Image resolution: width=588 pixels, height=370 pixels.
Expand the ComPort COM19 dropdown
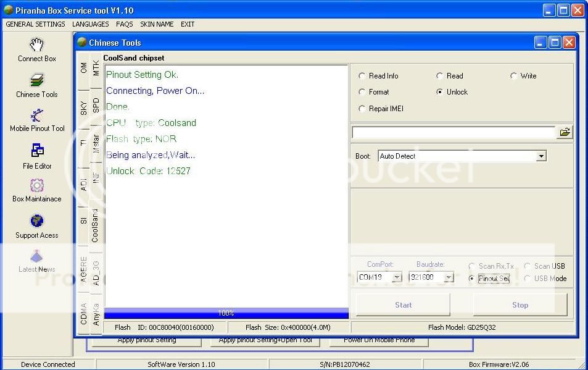[397, 277]
